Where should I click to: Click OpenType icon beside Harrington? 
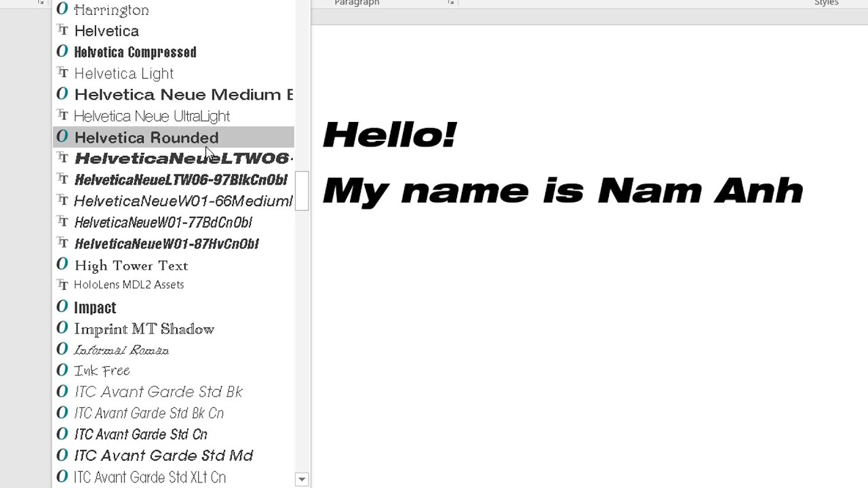pos(62,9)
